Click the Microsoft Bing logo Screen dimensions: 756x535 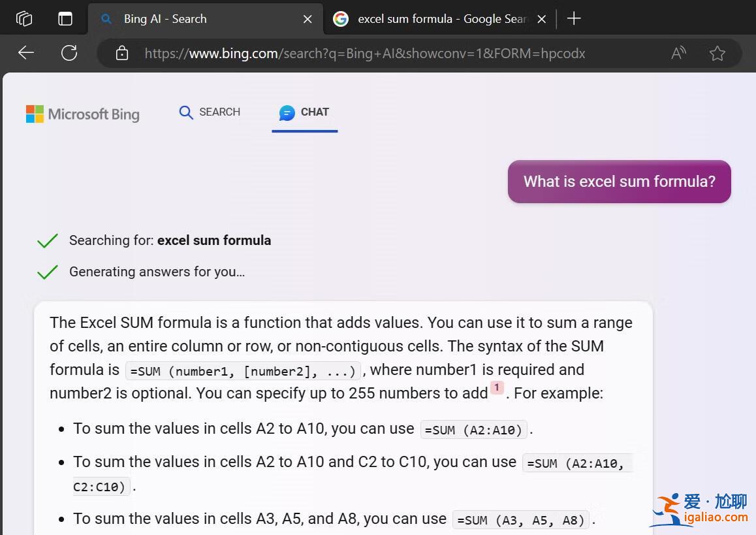82,114
